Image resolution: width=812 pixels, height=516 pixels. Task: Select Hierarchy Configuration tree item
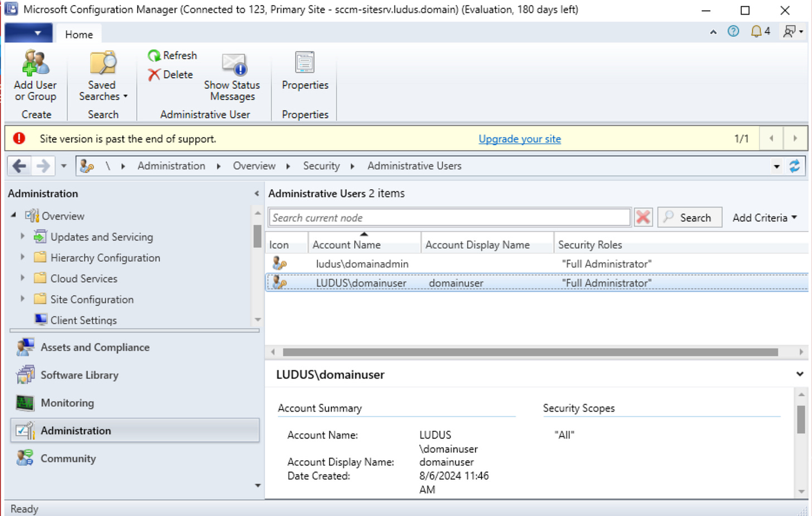click(105, 257)
